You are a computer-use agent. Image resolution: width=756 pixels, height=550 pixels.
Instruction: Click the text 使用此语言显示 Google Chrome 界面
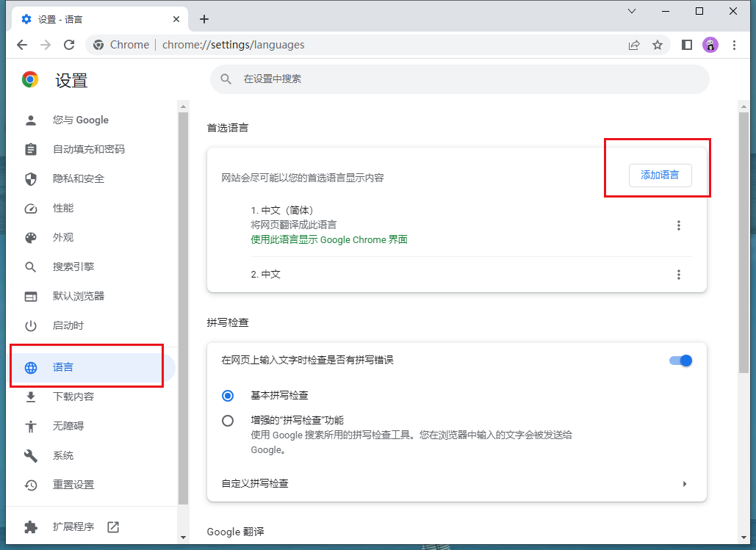[x=329, y=239]
